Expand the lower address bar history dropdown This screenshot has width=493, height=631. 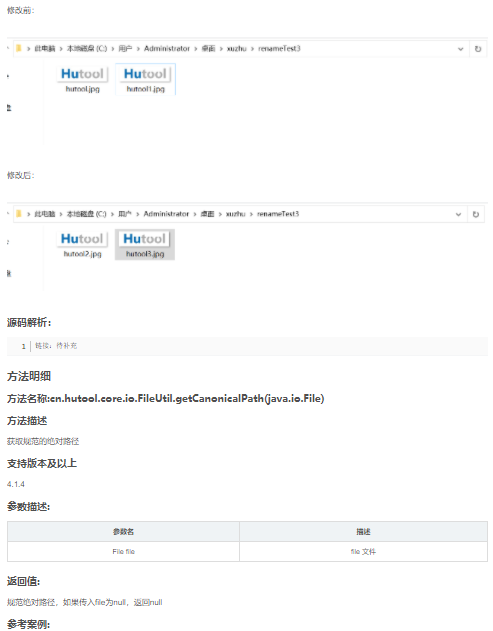click(x=458, y=214)
